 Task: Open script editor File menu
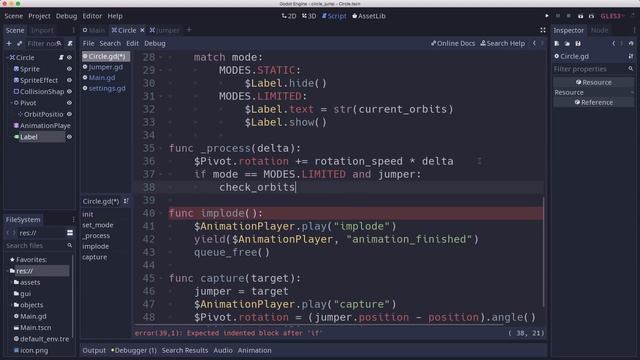click(88, 43)
